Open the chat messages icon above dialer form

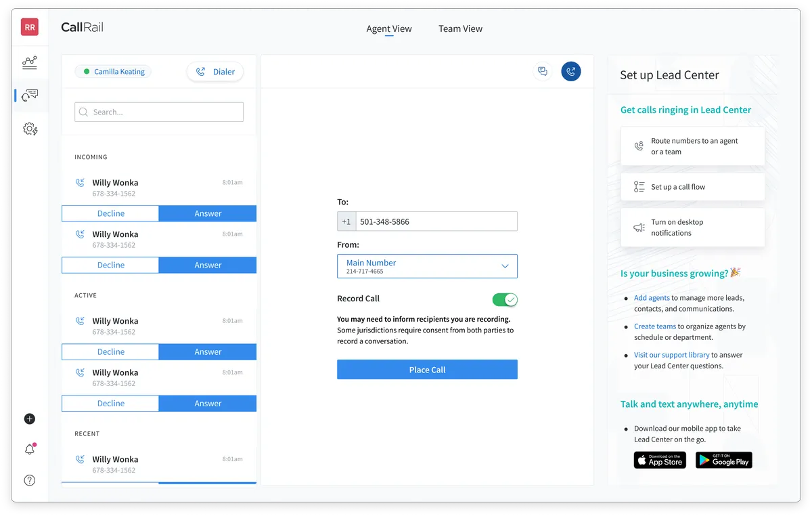543,71
